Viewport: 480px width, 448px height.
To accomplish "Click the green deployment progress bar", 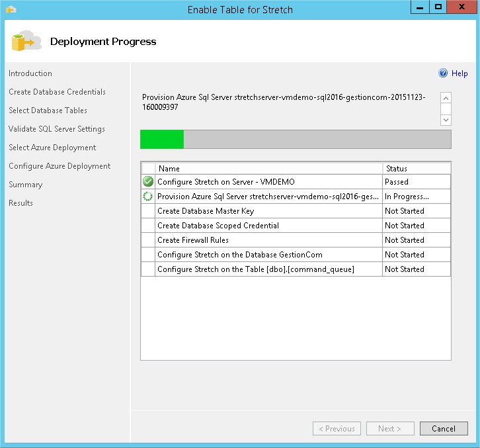I will tap(296, 140).
